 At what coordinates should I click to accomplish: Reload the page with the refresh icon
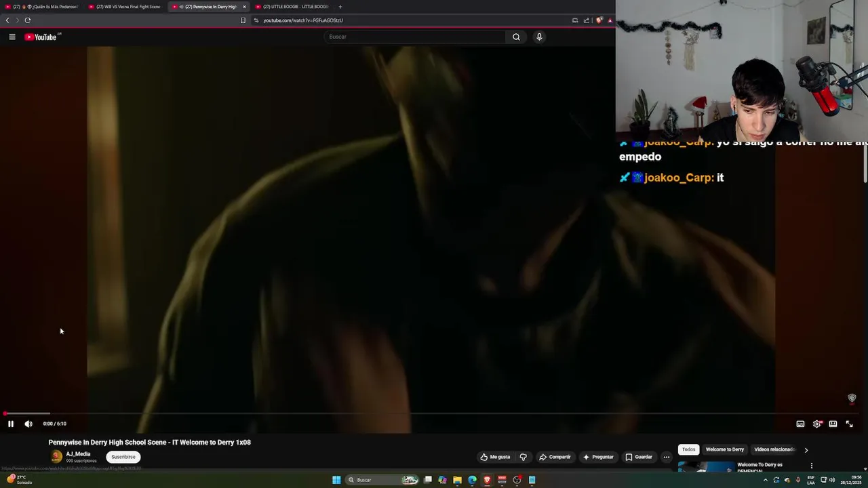(28, 20)
